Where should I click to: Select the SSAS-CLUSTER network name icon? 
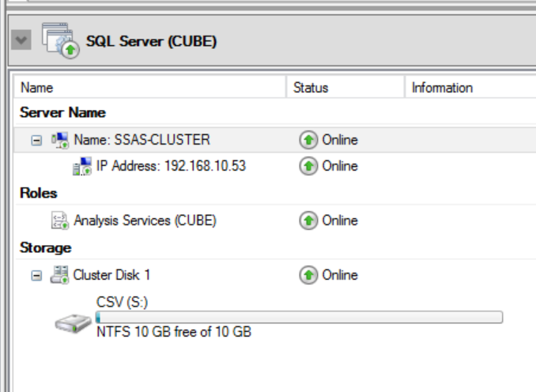60,140
